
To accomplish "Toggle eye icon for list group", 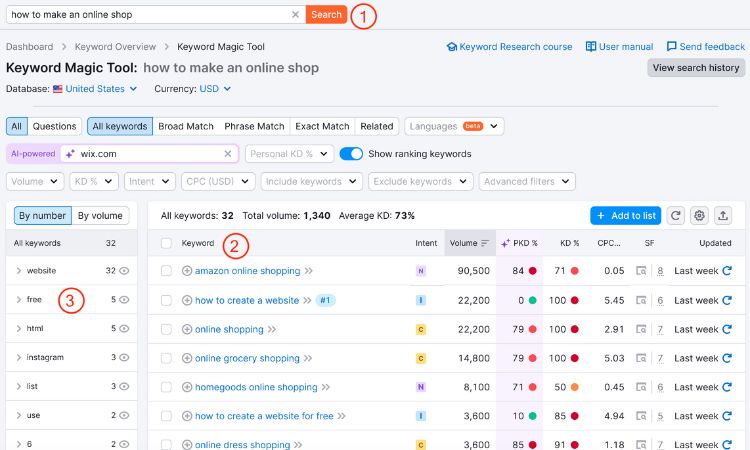I will coord(124,386).
